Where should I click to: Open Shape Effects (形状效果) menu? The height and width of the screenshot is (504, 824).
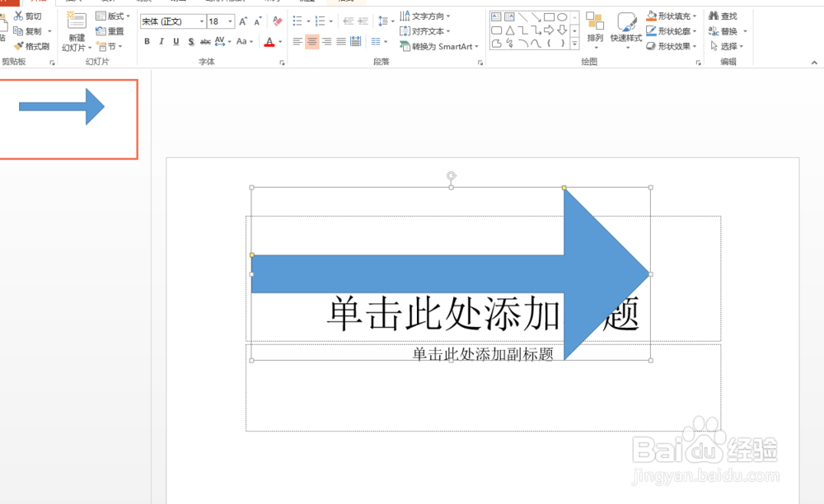click(671, 46)
